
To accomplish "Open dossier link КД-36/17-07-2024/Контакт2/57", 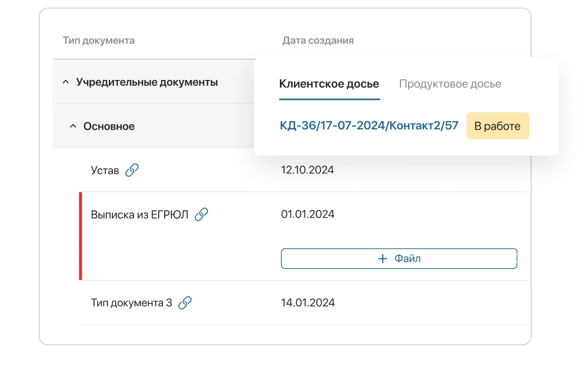I will [x=369, y=125].
